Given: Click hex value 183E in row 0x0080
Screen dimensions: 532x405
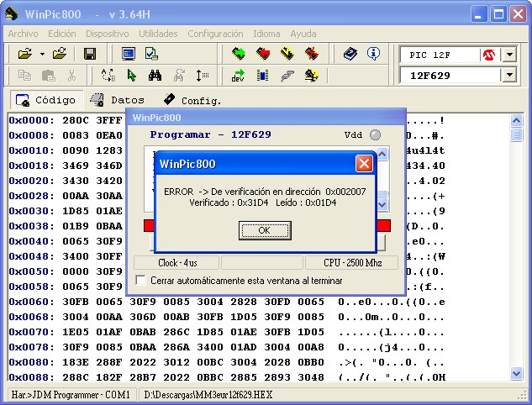Looking at the screenshot, I should 76,362.
